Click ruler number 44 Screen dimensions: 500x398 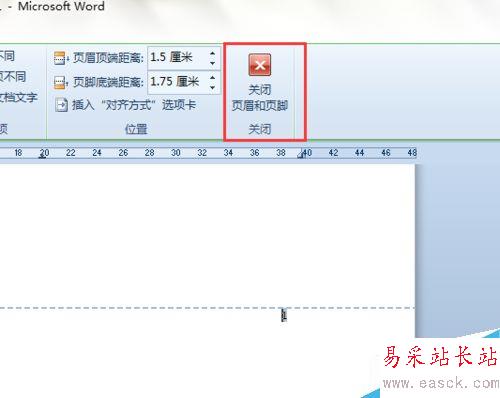359,153
